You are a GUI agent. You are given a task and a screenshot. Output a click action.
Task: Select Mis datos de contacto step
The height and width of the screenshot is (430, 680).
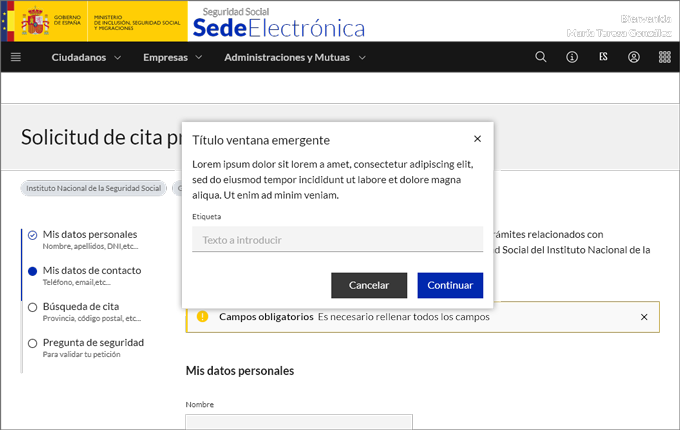(x=91, y=271)
